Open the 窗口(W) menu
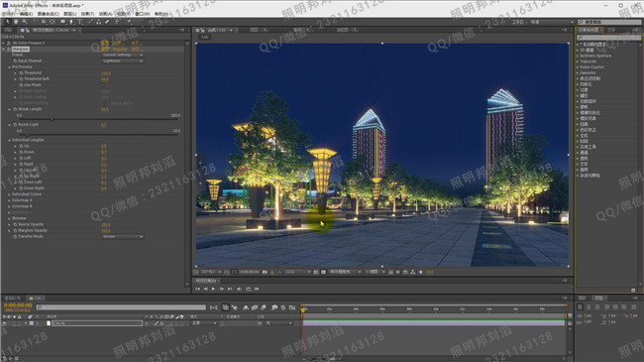Image resolution: width=644 pixels, height=362 pixels. pyautogui.click(x=143, y=14)
